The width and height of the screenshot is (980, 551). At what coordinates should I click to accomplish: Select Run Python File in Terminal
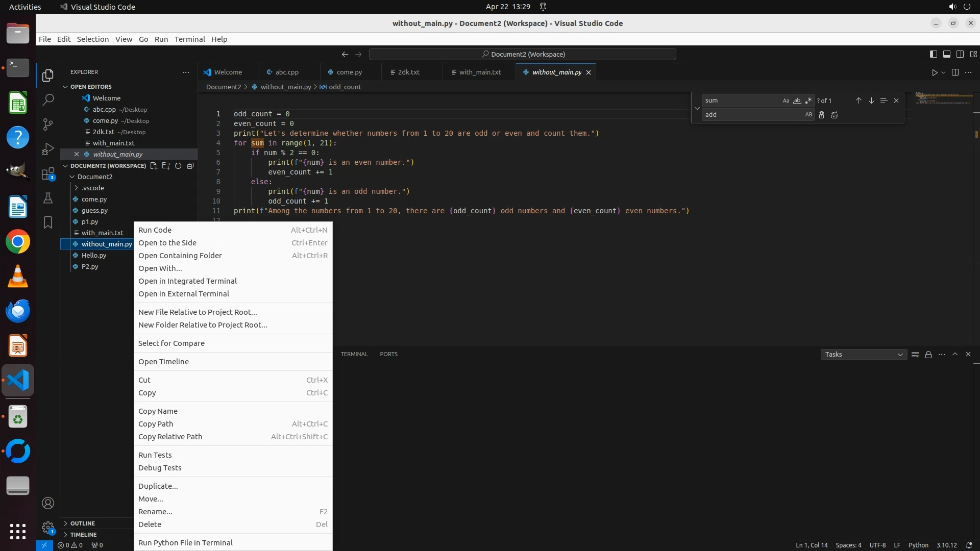pyautogui.click(x=185, y=542)
